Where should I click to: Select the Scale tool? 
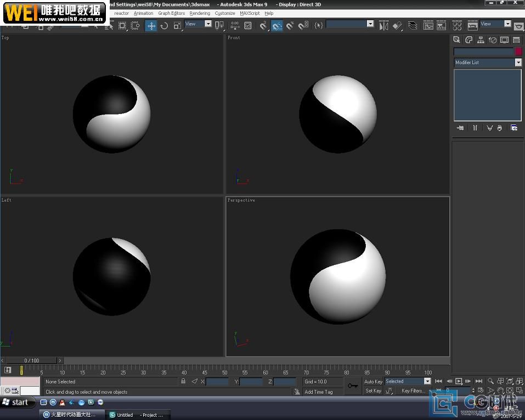tap(177, 26)
